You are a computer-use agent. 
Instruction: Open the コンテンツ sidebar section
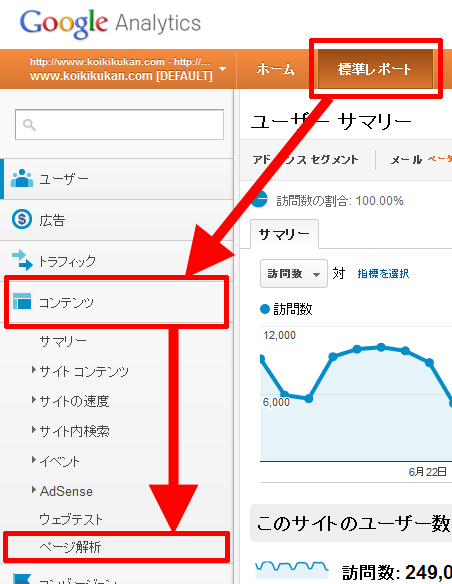point(117,302)
